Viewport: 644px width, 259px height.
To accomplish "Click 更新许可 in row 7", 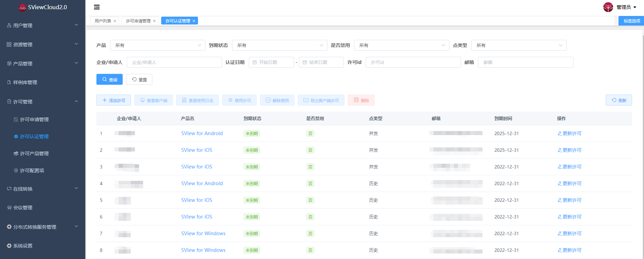I will pos(569,233).
